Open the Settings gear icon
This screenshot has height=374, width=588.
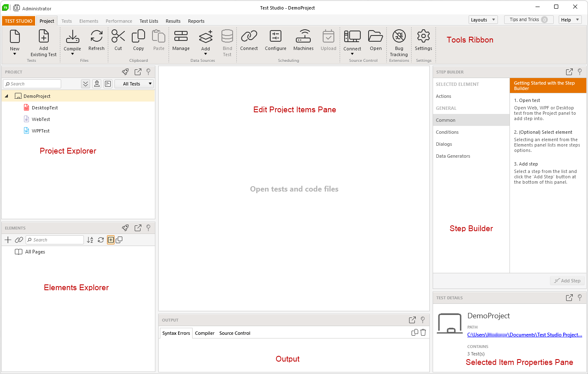click(424, 36)
